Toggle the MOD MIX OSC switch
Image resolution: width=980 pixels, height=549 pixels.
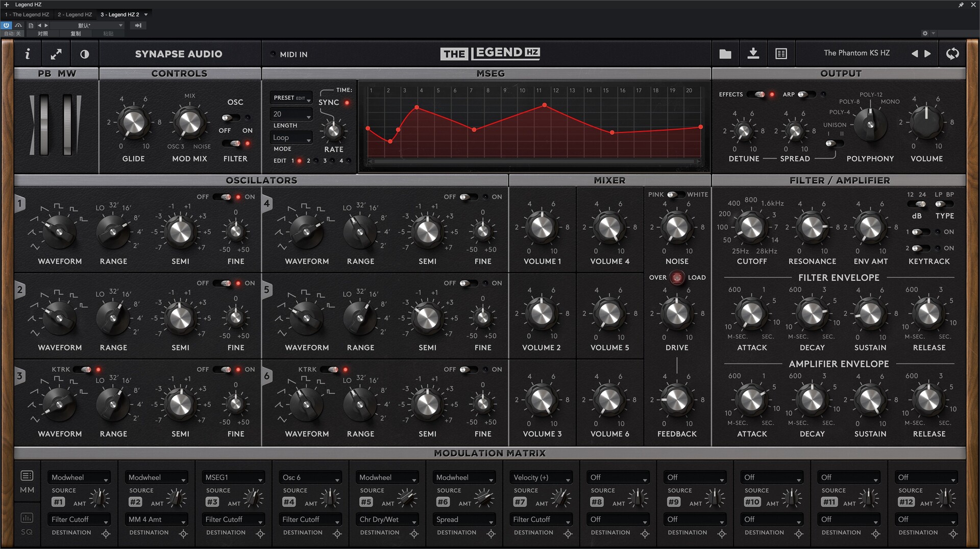click(231, 117)
